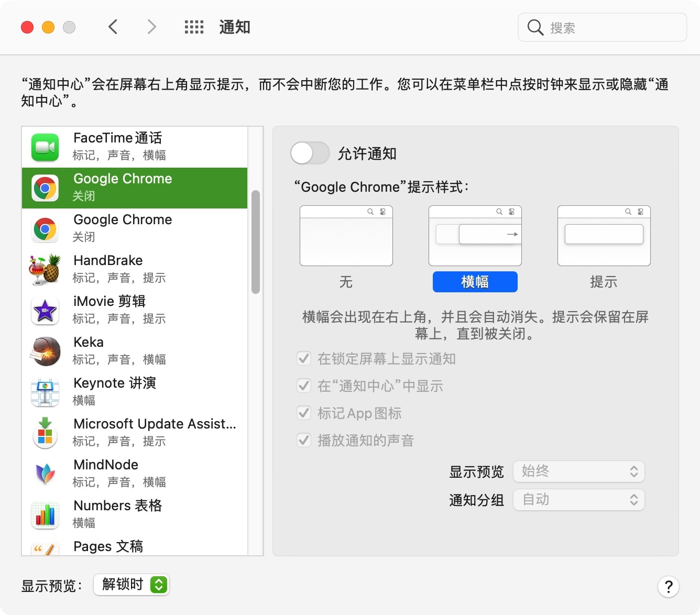The width and height of the screenshot is (700, 615).
Task: Select the Numbers 表格 row
Action: [x=135, y=515]
